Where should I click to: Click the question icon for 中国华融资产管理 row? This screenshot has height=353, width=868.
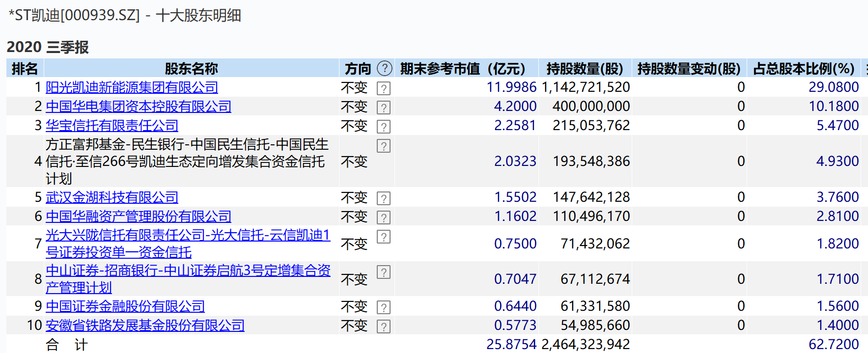point(384,217)
